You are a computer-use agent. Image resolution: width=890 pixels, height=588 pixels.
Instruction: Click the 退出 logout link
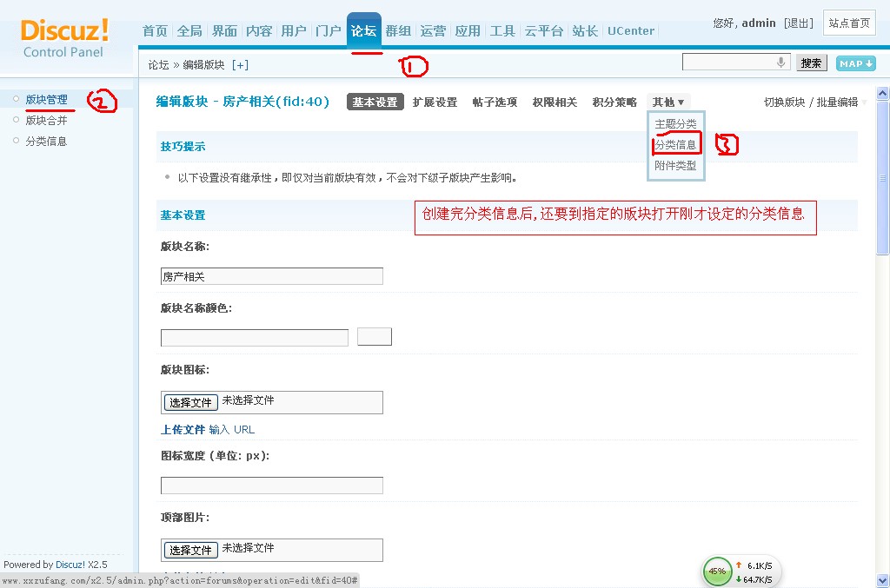point(799,23)
